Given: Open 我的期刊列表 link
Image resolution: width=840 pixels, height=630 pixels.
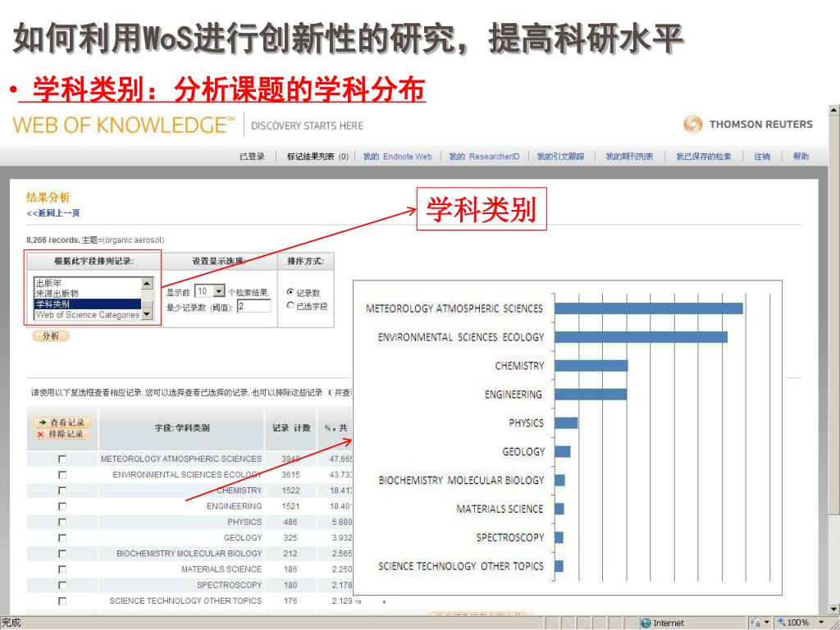Looking at the screenshot, I should (x=629, y=157).
